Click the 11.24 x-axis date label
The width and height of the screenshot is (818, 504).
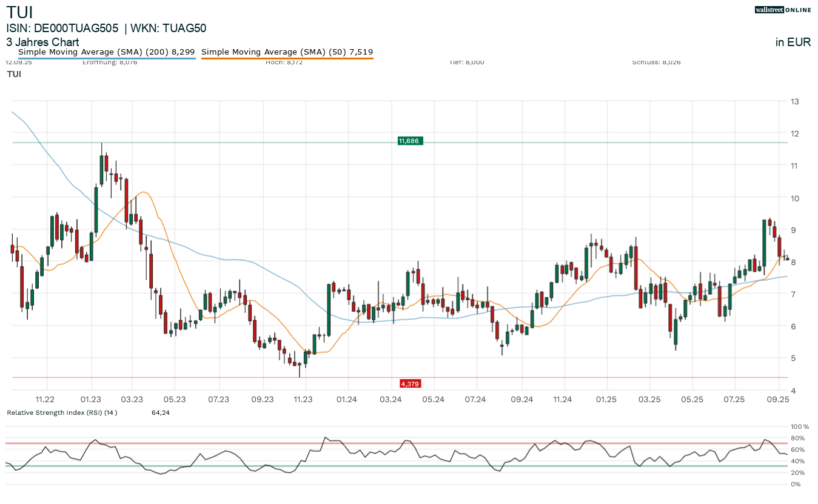coord(563,399)
